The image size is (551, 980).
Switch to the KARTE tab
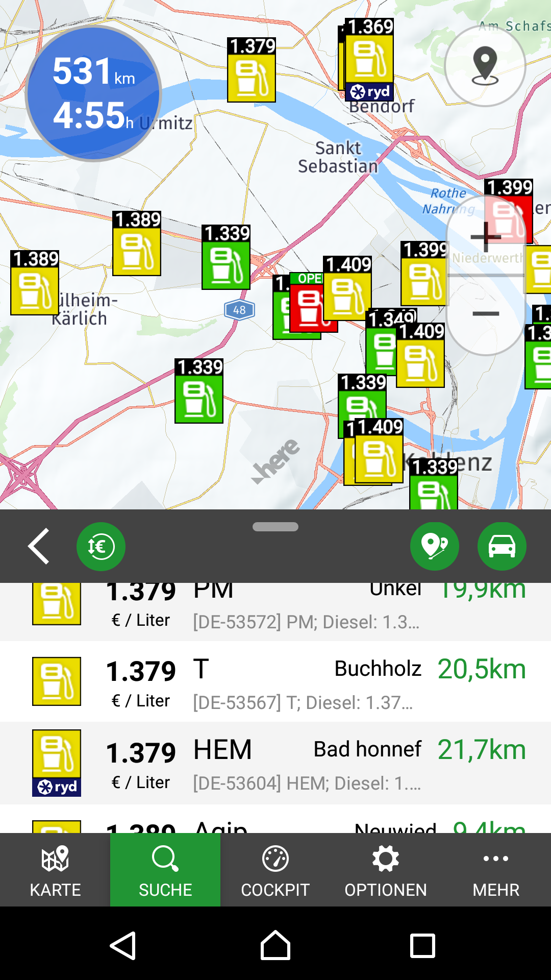[x=55, y=870]
